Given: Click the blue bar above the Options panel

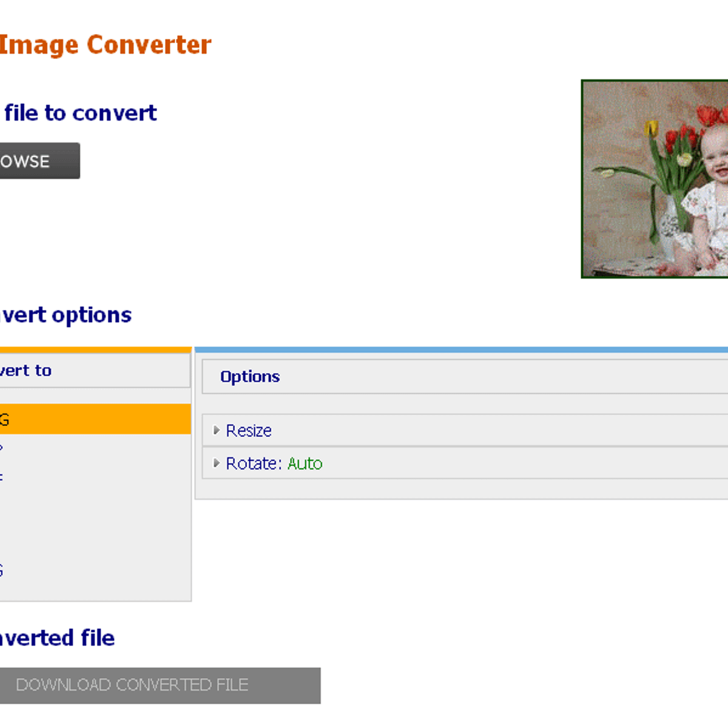Looking at the screenshot, I should coord(461,349).
